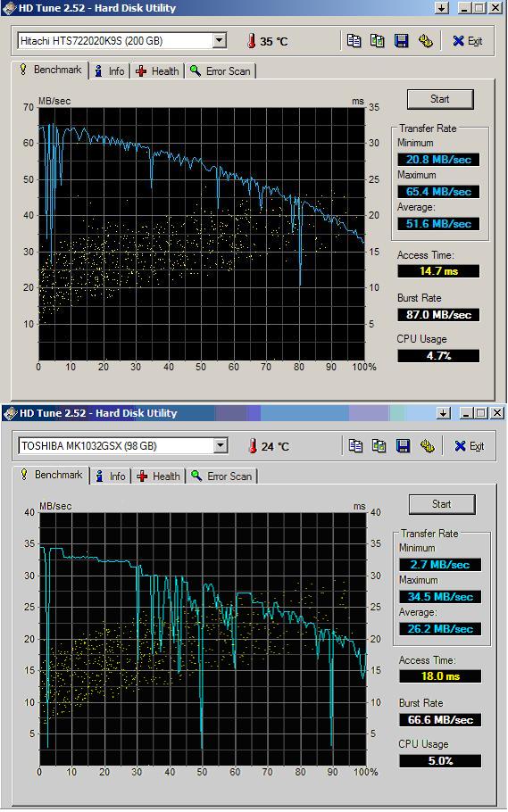Expand the Hitachi HTS722020K9S drive dropdown
Image resolution: width=508 pixels, height=812 pixels.
coord(220,40)
